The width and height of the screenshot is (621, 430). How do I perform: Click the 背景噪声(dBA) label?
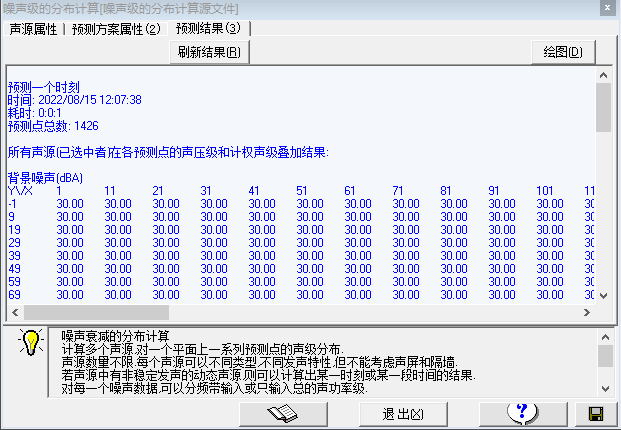click(x=45, y=178)
